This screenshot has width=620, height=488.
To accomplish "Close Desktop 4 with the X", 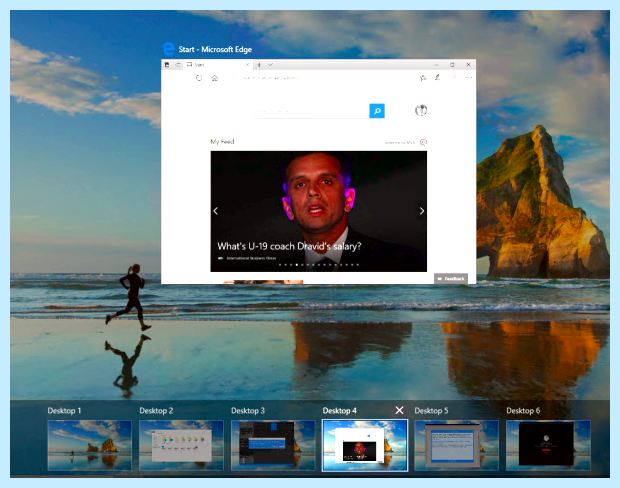I will coord(399,410).
